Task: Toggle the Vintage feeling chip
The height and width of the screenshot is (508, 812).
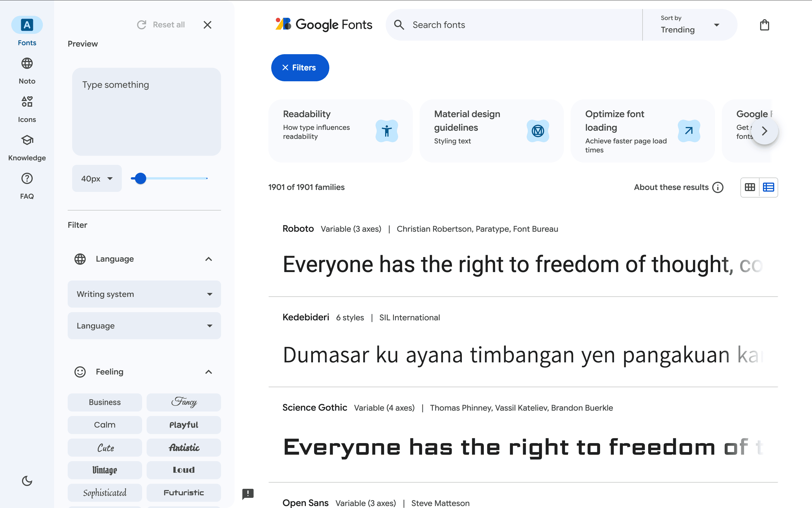Action: (105, 470)
